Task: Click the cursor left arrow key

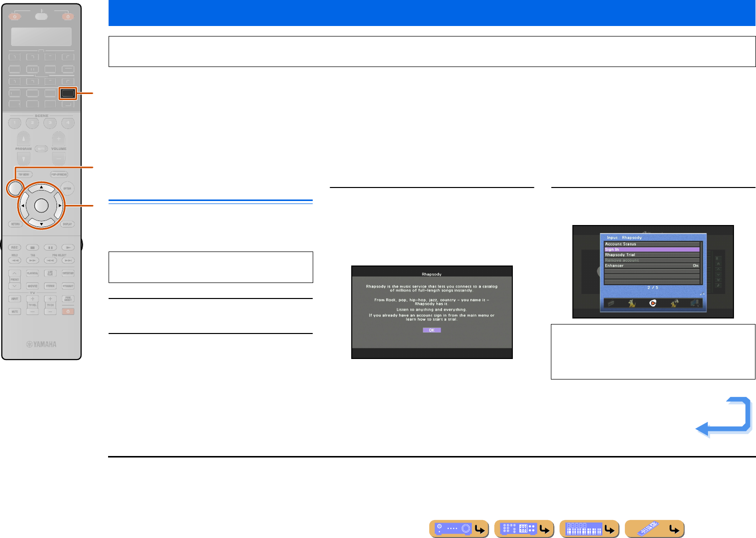Action: point(23,205)
